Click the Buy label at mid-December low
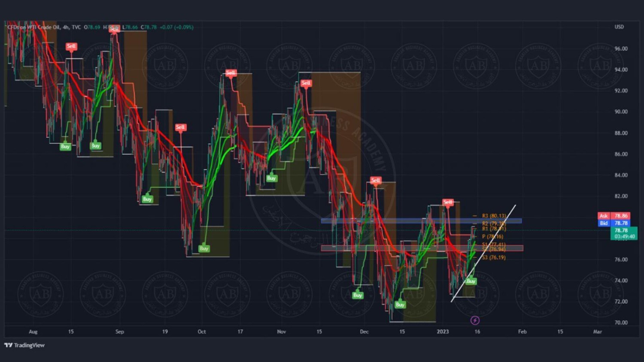Image resolution: width=644 pixels, height=362 pixels. point(400,305)
